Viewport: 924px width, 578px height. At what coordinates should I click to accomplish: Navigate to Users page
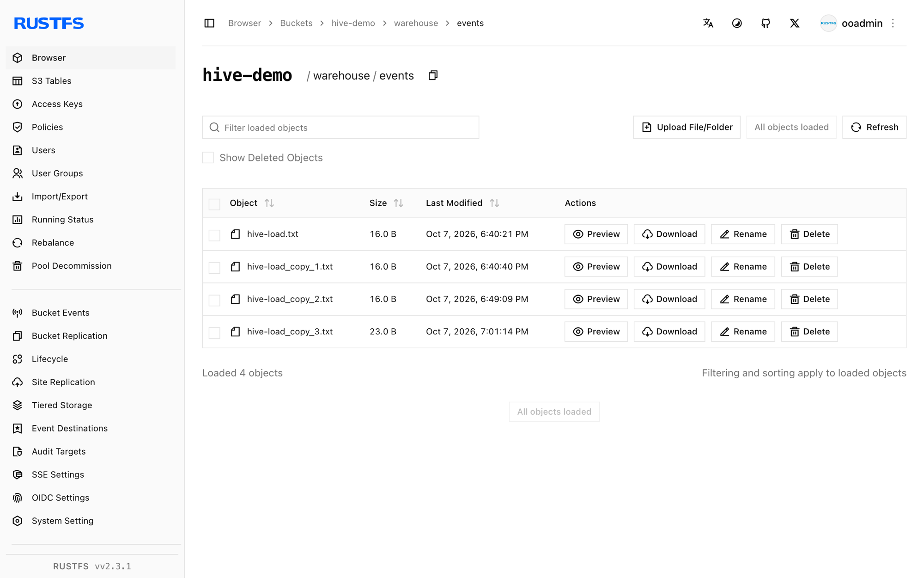pos(91,150)
